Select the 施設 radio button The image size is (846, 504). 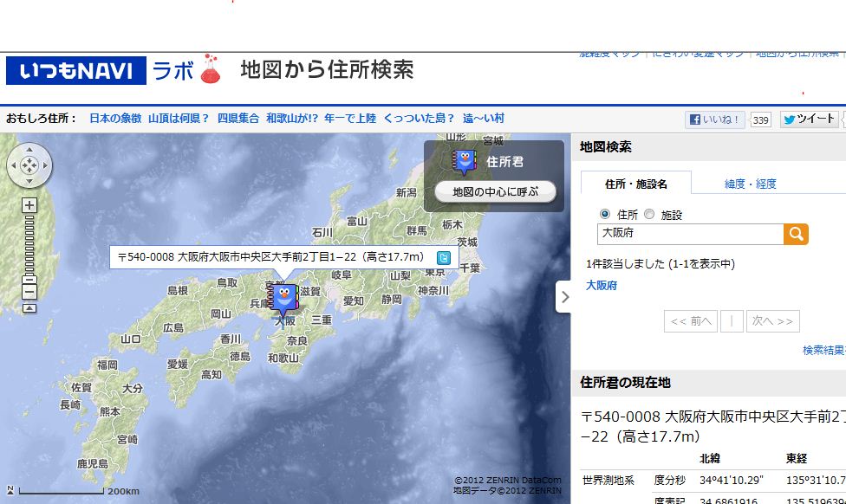649,214
